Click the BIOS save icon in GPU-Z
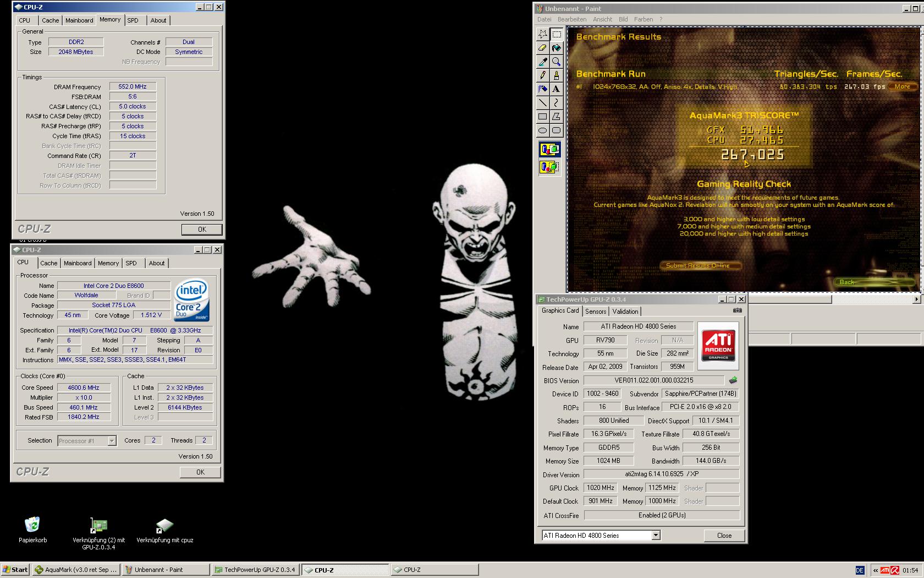 733,380
